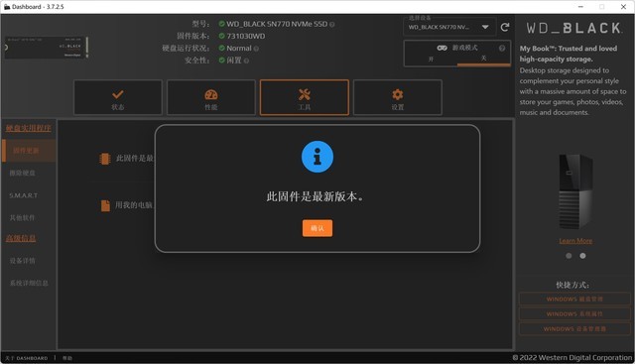
Task: Select the first carousel dot indicator
Action: pos(569,256)
